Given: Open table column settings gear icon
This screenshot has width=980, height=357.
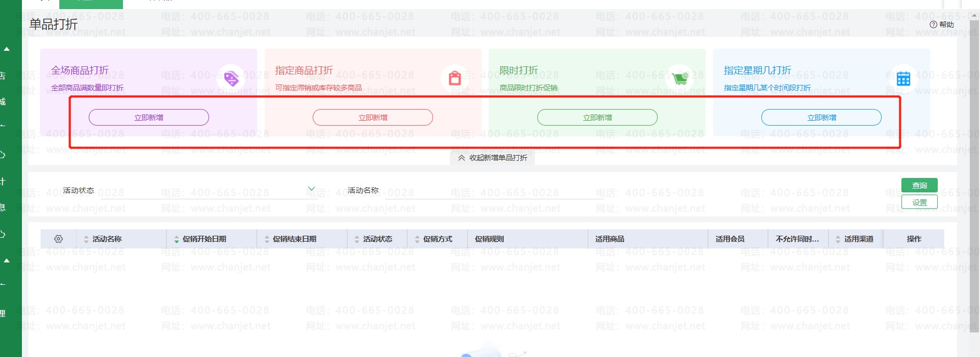Looking at the screenshot, I should (58, 239).
